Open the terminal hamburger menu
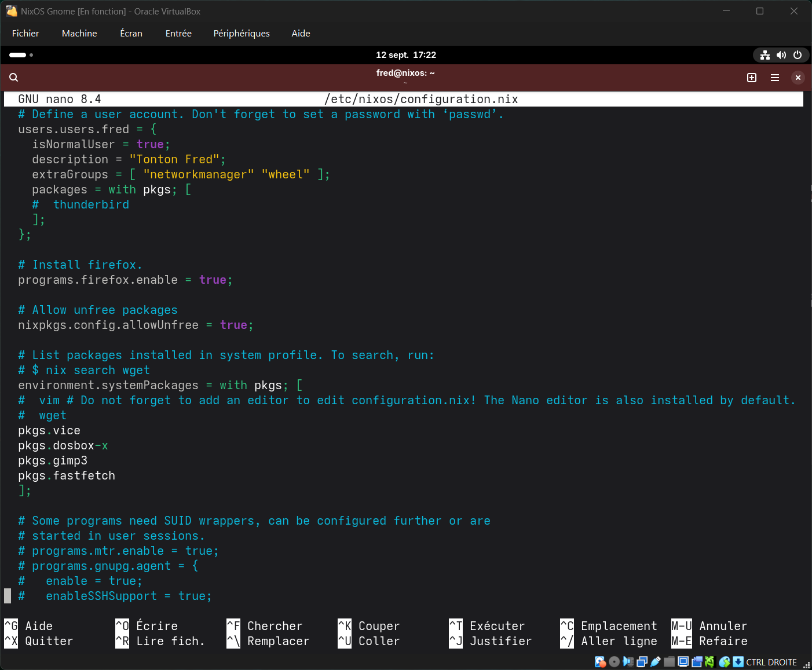The width and height of the screenshot is (812, 670). (x=775, y=78)
